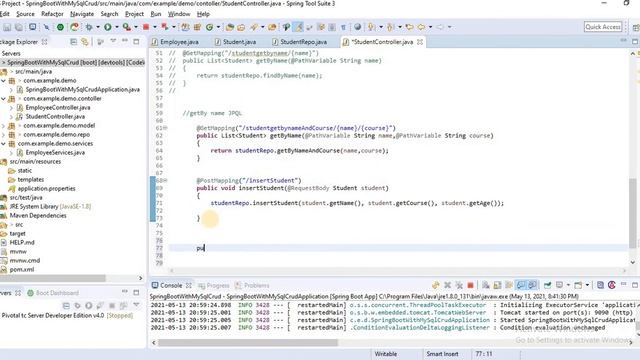Click the Back navigation yellow arrow
Screen dimensions: 640x360
tap(421, 27)
